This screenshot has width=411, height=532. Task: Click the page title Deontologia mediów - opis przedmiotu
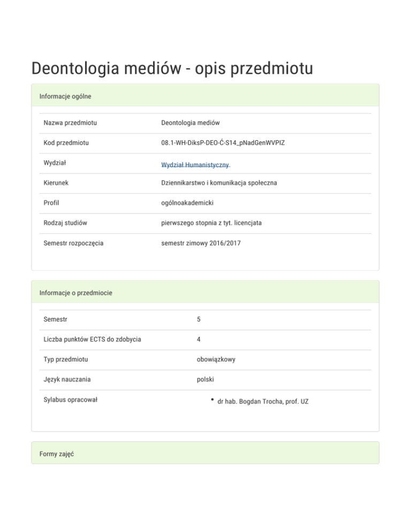[172, 69]
